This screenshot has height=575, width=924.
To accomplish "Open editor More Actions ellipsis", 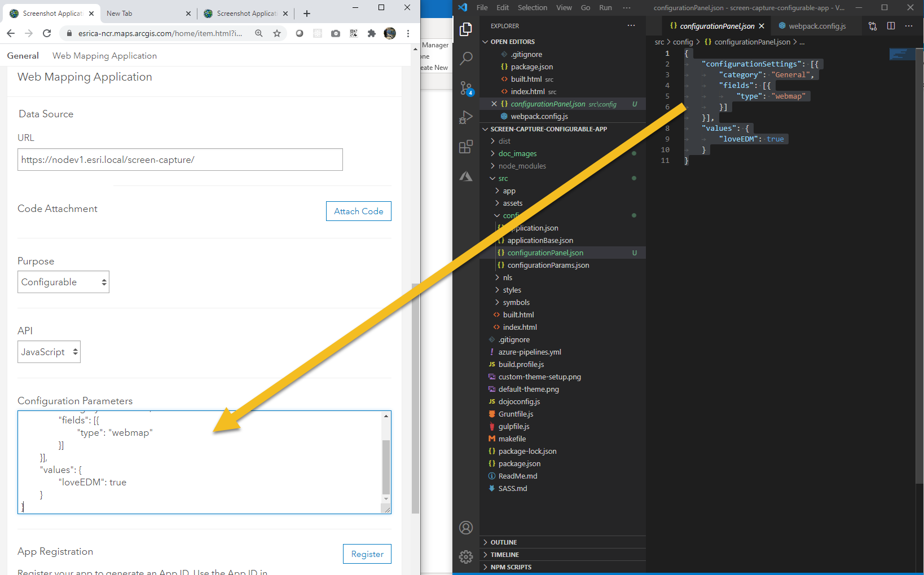I will coord(909,26).
